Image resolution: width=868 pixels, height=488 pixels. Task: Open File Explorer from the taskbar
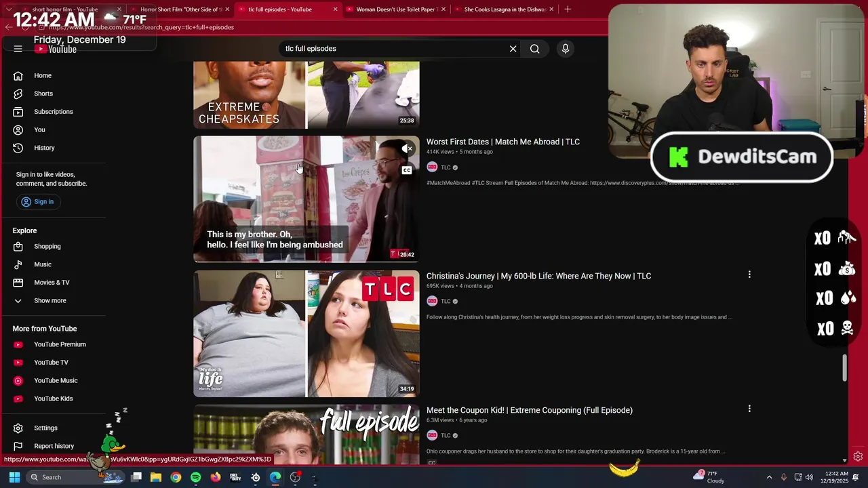pos(156,477)
